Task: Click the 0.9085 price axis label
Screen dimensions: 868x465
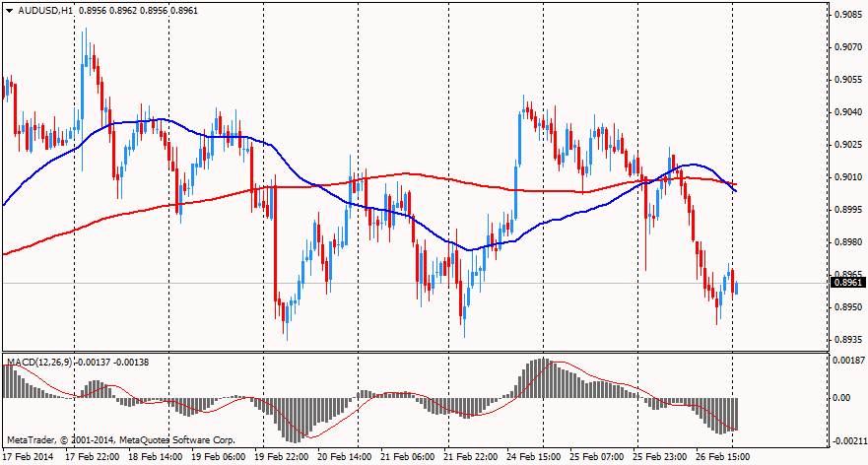Action: (848, 15)
